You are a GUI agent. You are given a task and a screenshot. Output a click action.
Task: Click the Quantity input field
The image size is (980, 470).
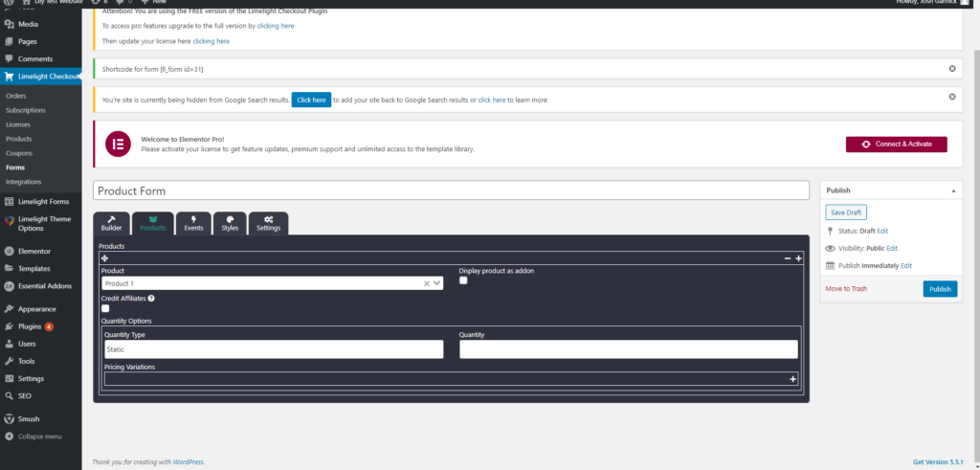click(628, 349)
